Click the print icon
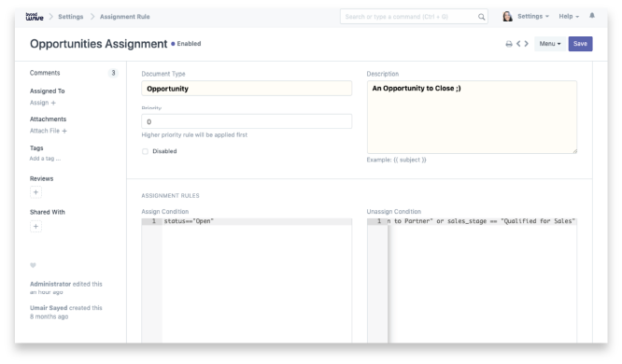 509,44
